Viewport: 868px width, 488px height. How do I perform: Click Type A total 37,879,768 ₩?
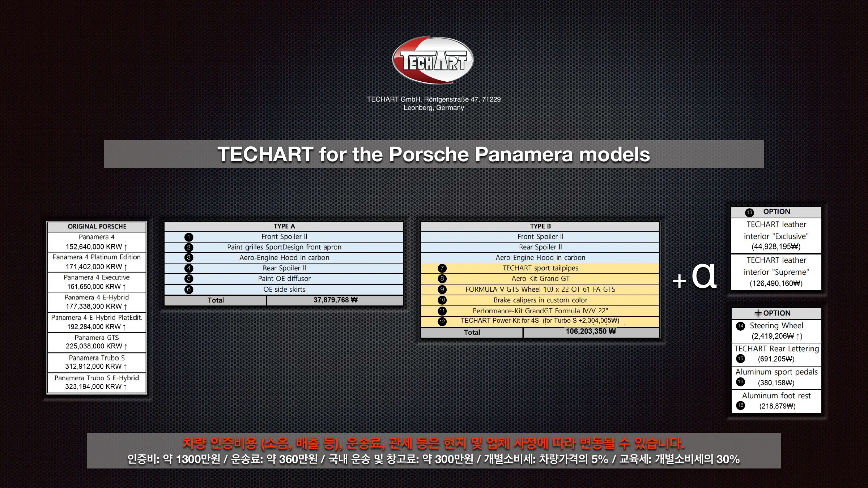[x=335, y=300]
